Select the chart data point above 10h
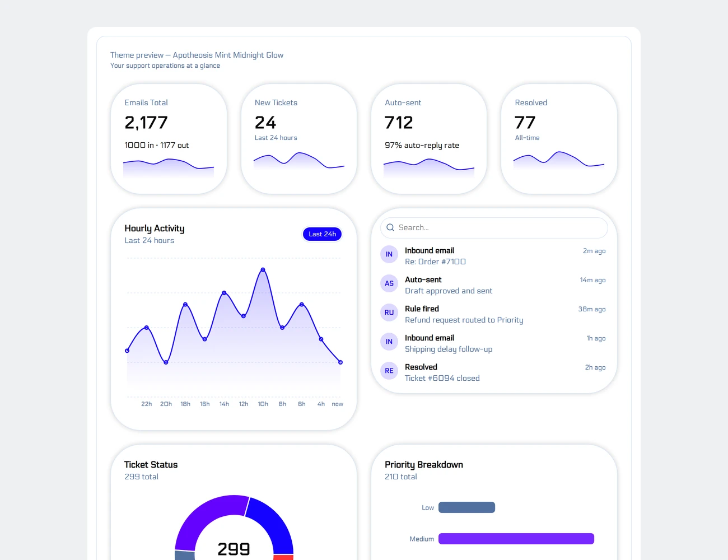 click(x=263, y=270)
